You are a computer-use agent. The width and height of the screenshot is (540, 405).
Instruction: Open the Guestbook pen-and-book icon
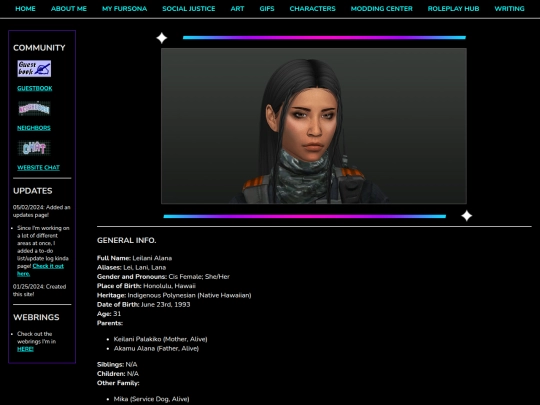tap(34, 69)
